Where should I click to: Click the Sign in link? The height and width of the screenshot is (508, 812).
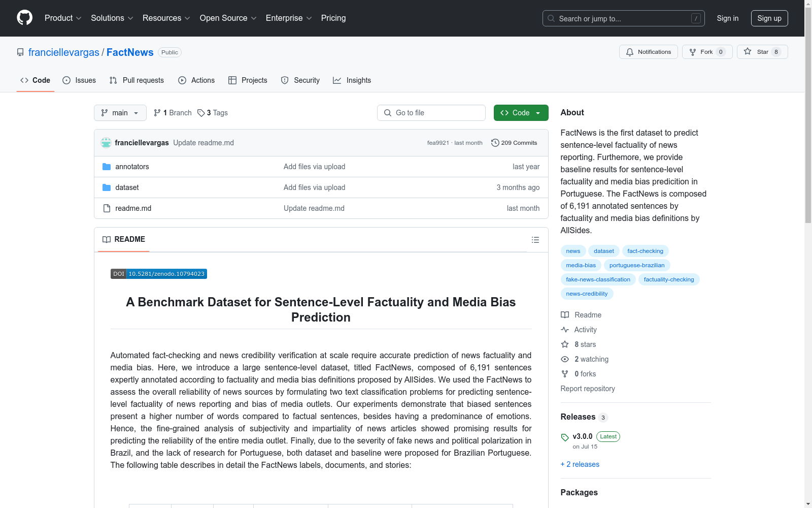(728, 18)
